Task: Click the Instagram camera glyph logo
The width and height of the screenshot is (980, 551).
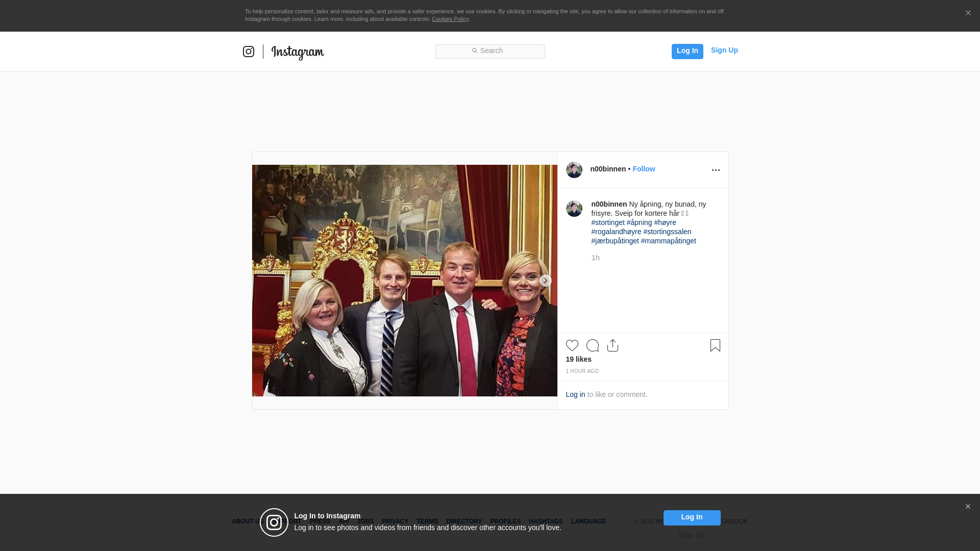Action: click(x=249, y=52)
